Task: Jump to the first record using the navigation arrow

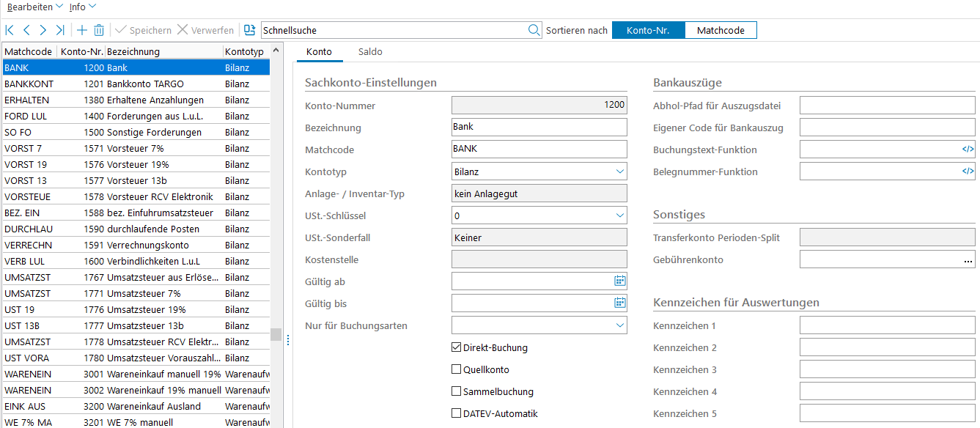Action: click(10, 30)
